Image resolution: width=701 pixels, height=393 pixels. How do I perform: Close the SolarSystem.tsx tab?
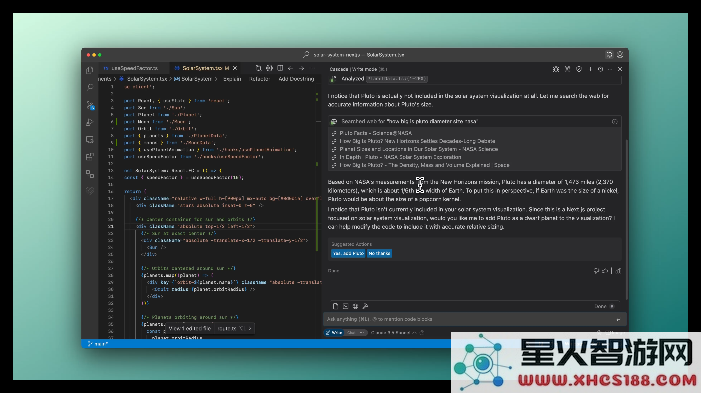pos(235,68)
